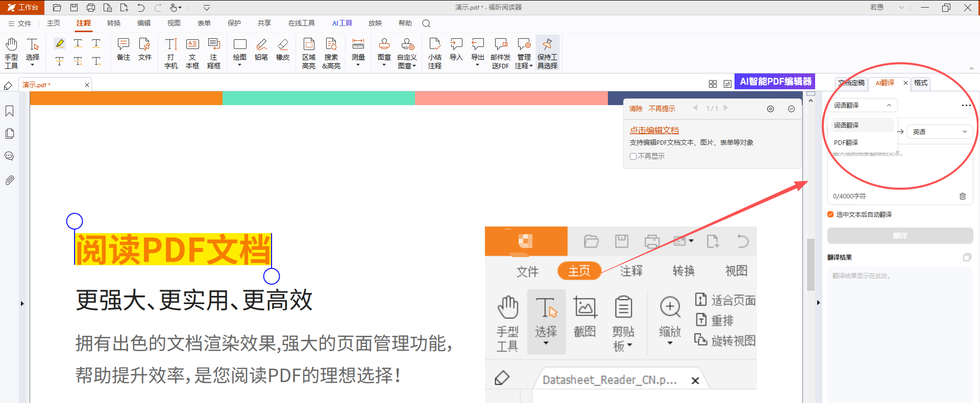Pick the 橡皮 eraser tool
Screen dimensions: 980x403
[x=283, y=49]
